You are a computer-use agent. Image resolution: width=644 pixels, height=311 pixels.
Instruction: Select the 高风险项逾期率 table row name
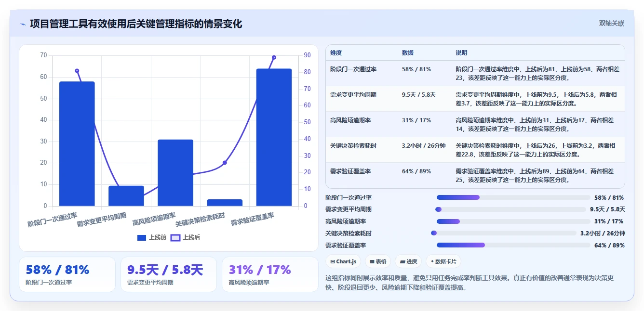pyautogui.click(x=350, y=120)
